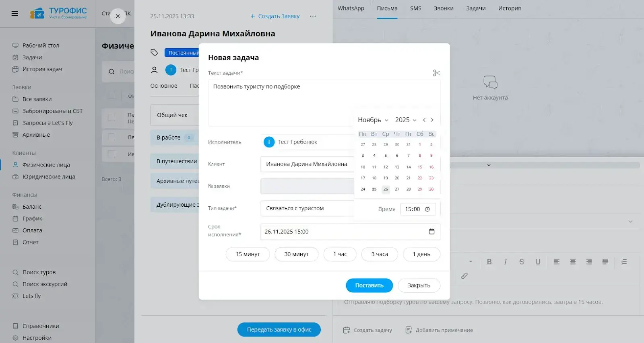Click the Передать заявку в офис button
Screen dimensions: 644x343
click(x=279, y=330)
